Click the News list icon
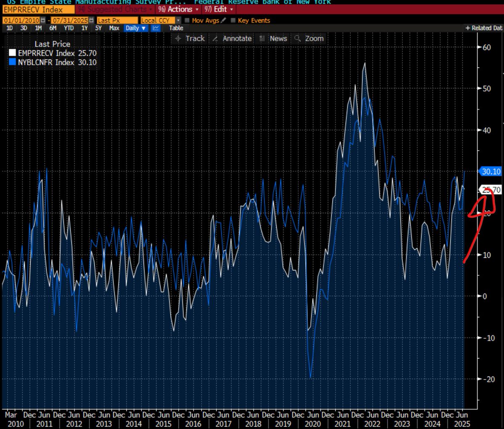This screenshot has width=504, height=429. [262, 38]
